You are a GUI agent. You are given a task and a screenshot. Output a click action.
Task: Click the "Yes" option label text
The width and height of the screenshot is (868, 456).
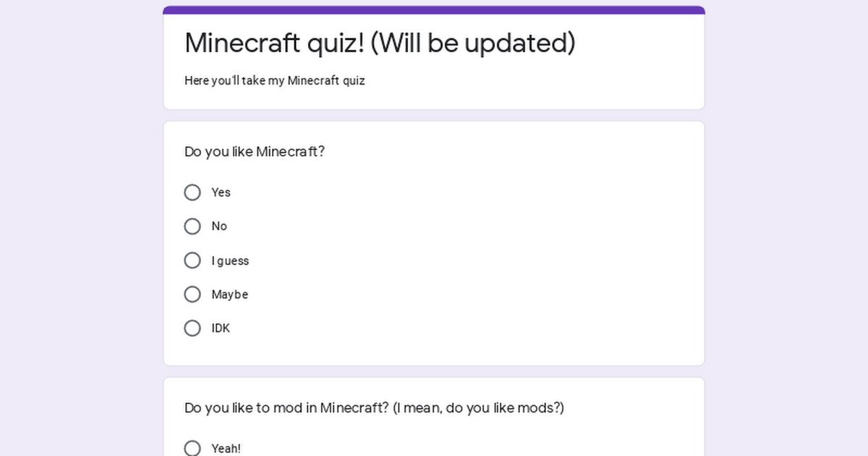click(221, 193)
